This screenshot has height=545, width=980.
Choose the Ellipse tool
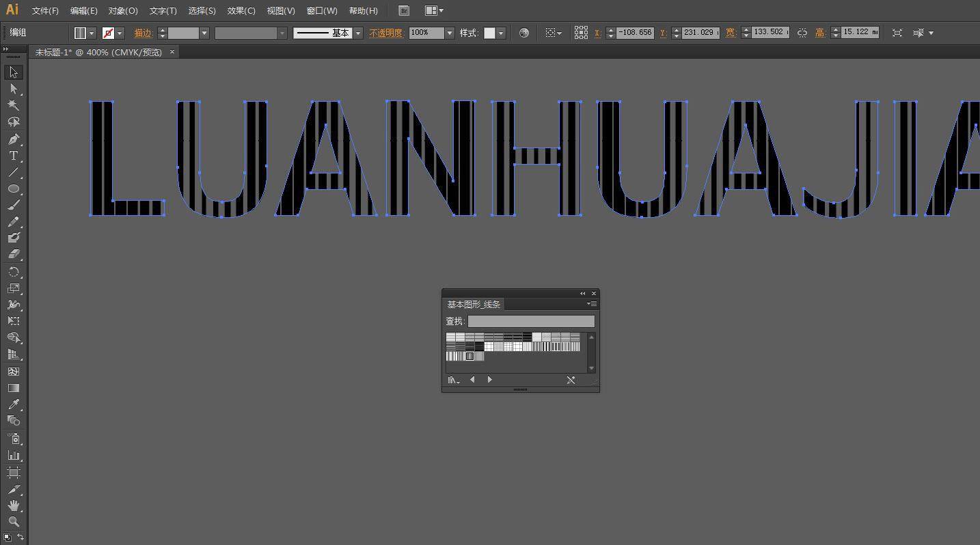[13, 188]
